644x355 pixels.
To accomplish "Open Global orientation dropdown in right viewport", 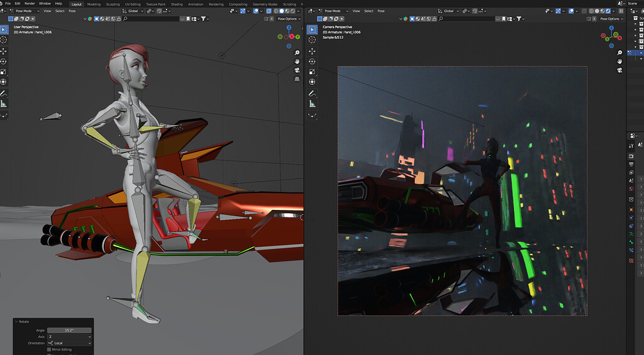I will [x=448, y=11].
